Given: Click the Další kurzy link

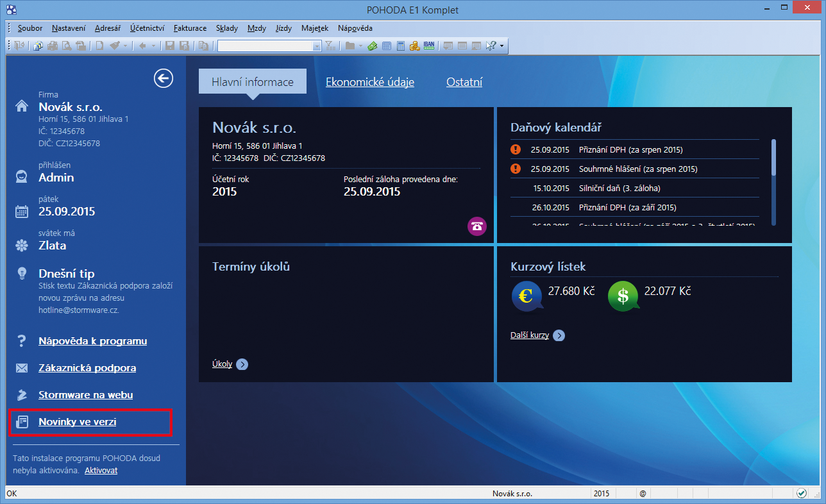Looking at the screenshot, I should pos(530,335).
